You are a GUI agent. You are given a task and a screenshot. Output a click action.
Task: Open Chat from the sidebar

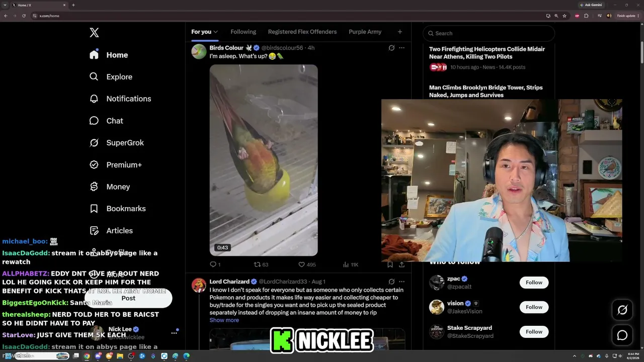[x=106, y=121]
